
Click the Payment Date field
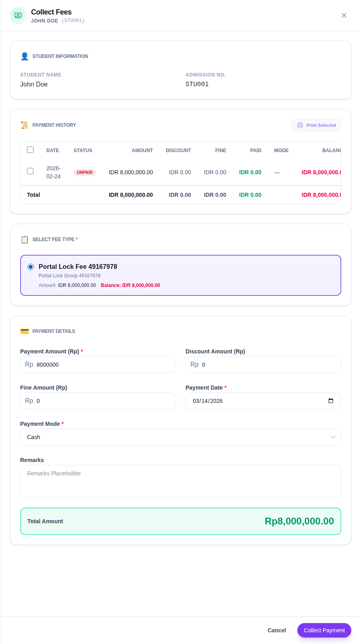[263, 401]
